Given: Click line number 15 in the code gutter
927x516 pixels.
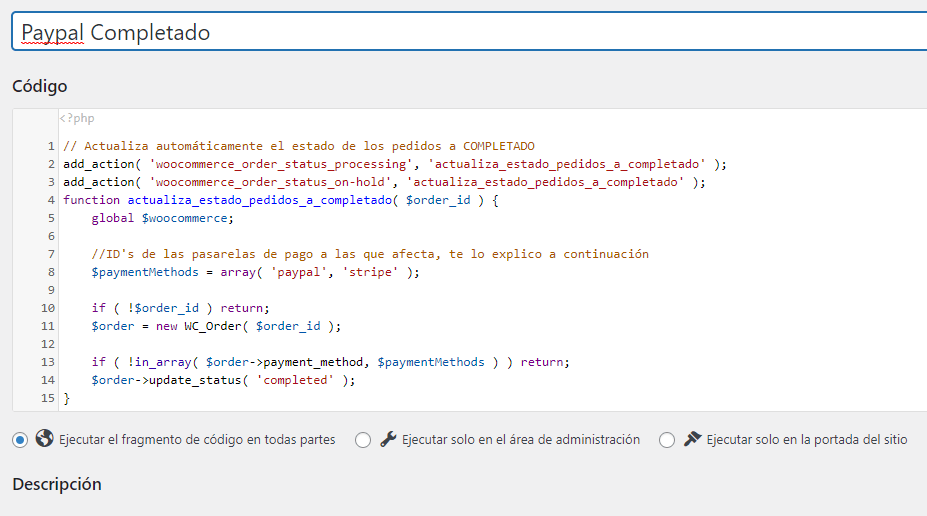Looking at the screenshot, I should point(47,398).
